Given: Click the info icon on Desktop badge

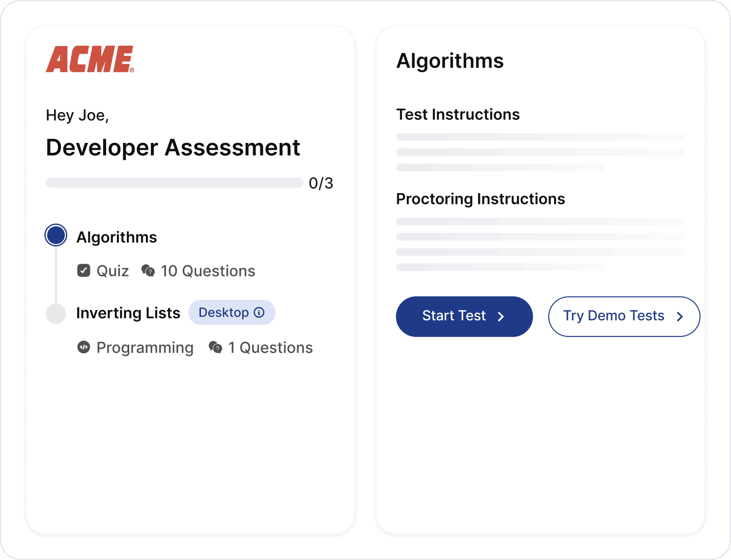Looking at the screenshot, I should tap(259, 312).
